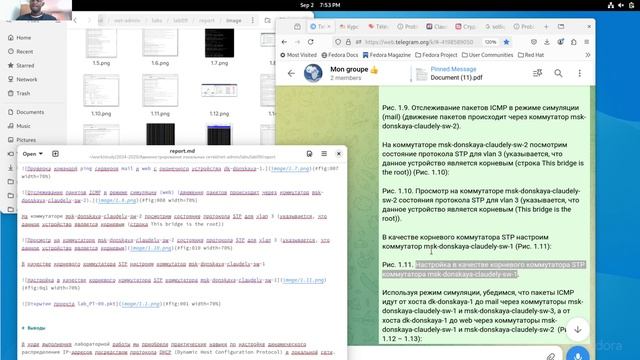Click the site padlock icon
Image resolution: width=640 pixels, height=360 pixels.
(x=348, y=42)
